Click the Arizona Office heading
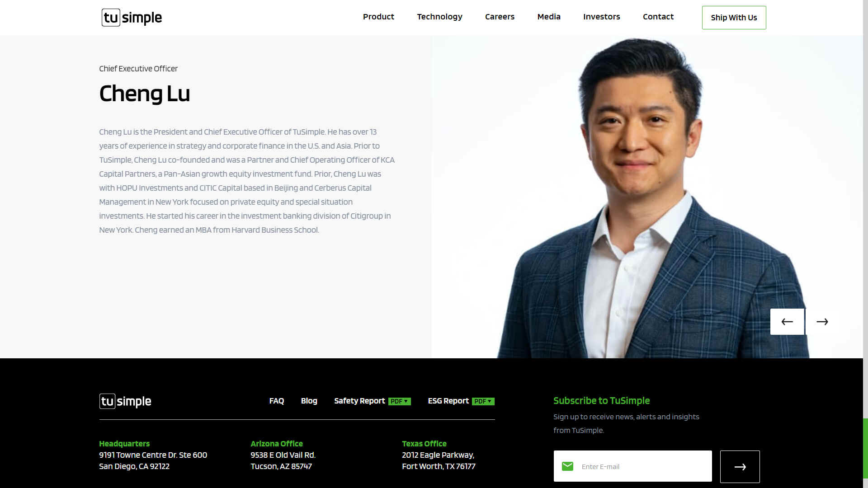Image resolution: width=868 pixels, height=488 pixels. pyautogui.click(x=277, y=444)
